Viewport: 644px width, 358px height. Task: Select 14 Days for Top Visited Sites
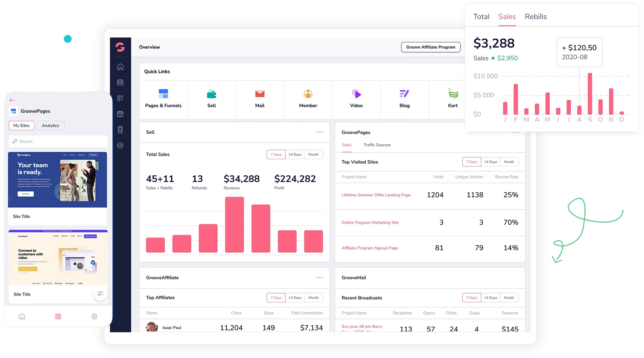[490, 162]
